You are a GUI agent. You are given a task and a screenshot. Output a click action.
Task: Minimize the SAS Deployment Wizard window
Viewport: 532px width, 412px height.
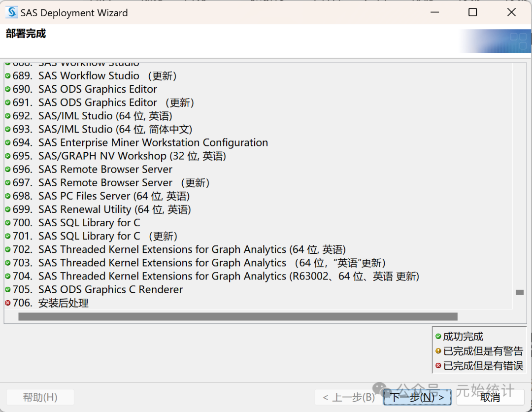[x=434, y=12]
